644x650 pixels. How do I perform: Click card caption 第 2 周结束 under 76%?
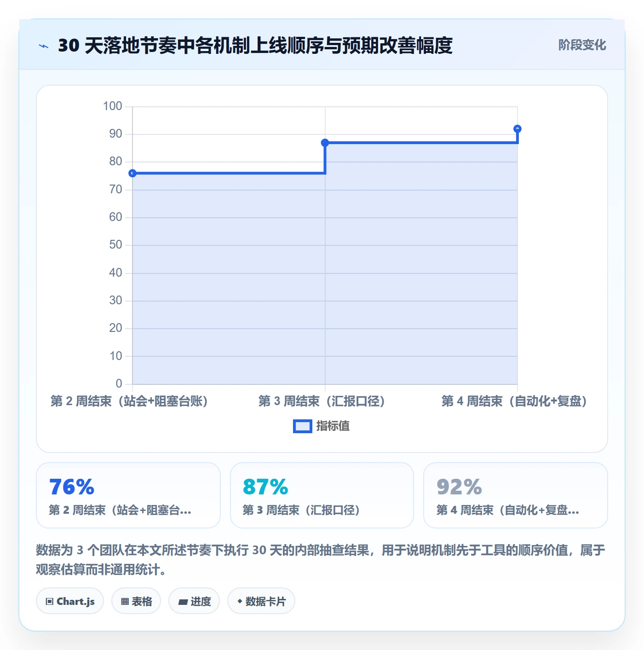[x=120, y=510]
